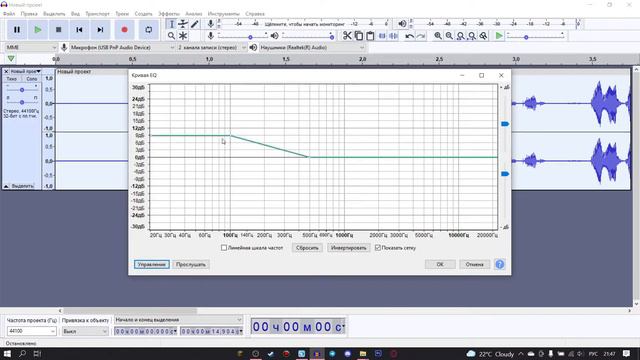
Task: Select the Envelope tool
Action: pyautogui.click(x=183, y=24)
